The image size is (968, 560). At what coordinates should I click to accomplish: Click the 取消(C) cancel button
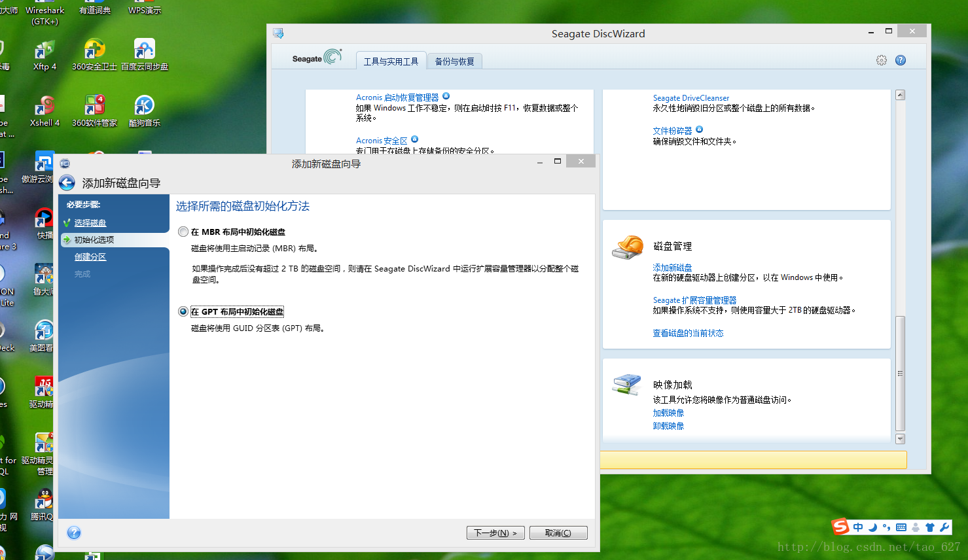(x=558, y=533)
